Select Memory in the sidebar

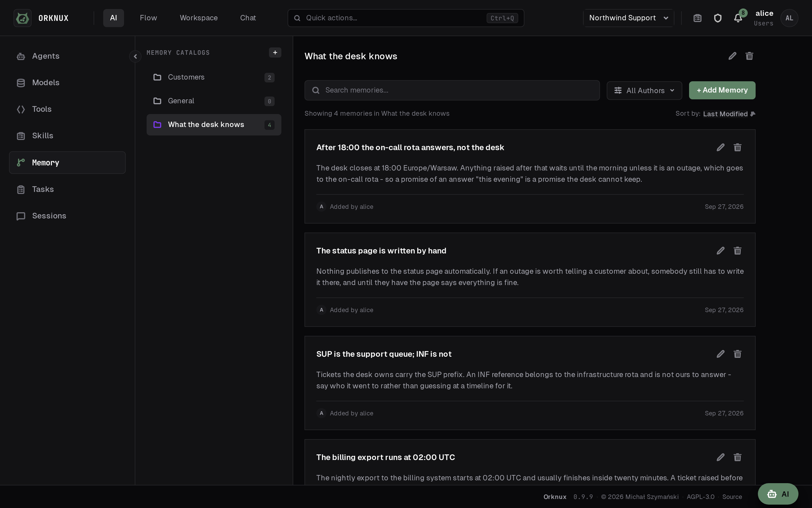click(67, 163)
